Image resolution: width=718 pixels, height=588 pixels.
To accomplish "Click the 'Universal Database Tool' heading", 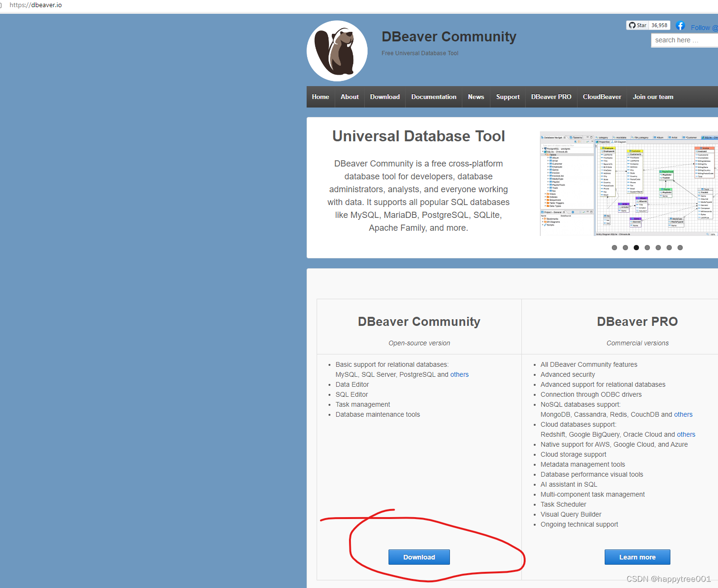I will click(419, 136).
